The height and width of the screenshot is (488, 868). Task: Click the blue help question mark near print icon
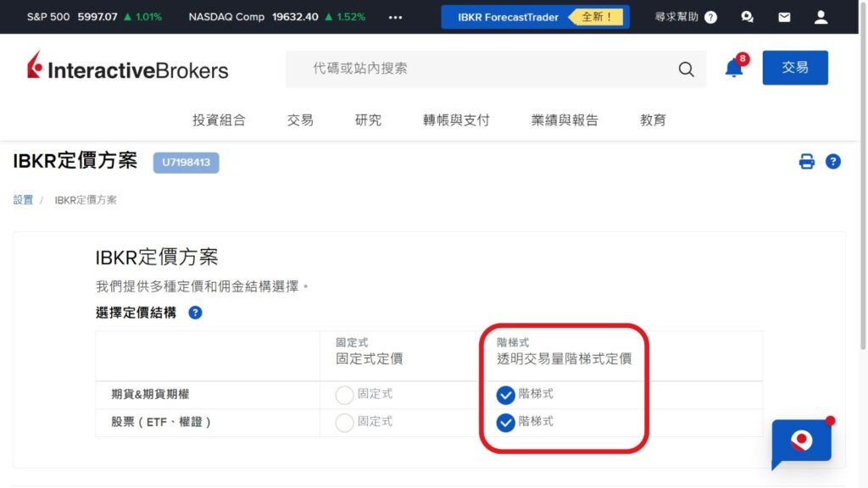[832, 161]
